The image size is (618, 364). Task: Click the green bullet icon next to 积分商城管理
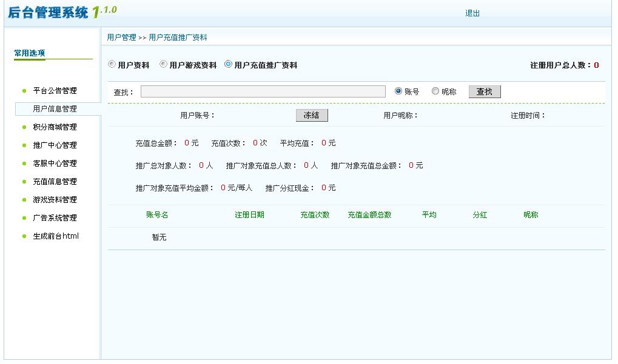24,127
